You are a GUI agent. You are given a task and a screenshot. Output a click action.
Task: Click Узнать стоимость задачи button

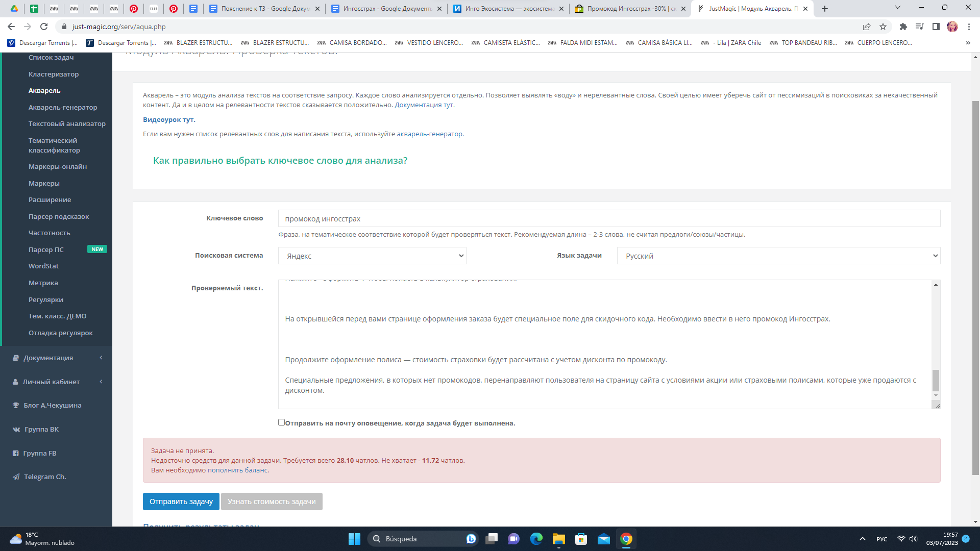coord(272,502)
